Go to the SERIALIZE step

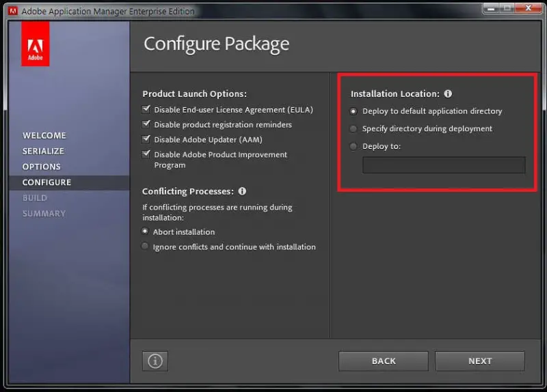point(43,151)
